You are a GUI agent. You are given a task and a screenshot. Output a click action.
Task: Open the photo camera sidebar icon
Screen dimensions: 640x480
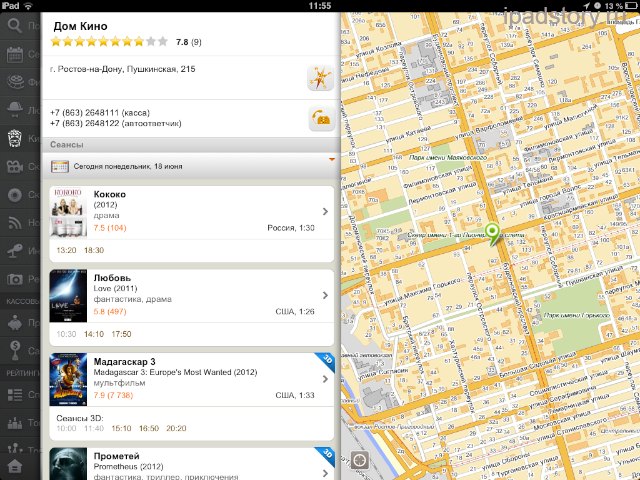pos(15,279)
